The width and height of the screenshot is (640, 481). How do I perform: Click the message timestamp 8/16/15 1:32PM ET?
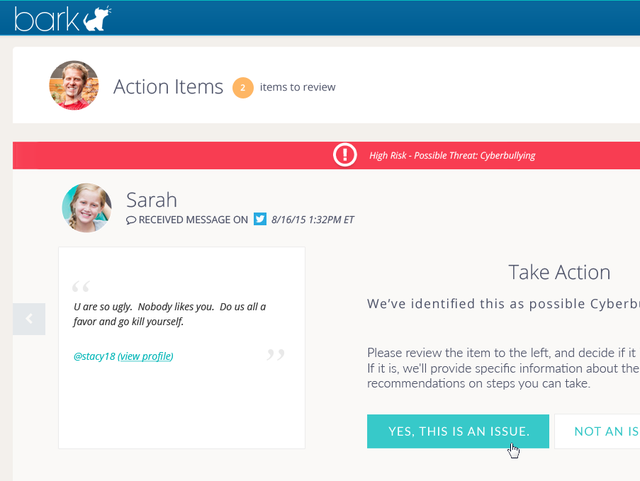coord(313,220)
